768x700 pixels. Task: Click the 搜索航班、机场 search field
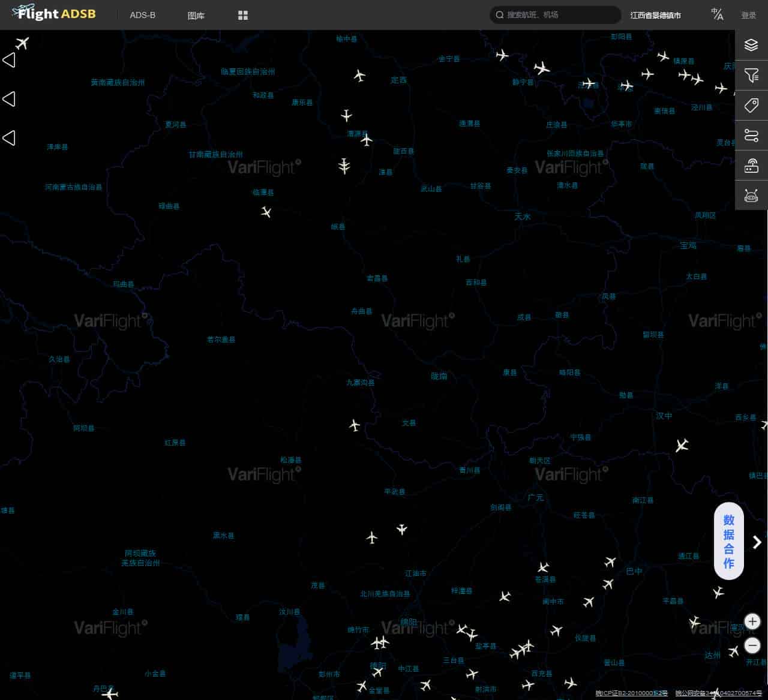[554, 15]
